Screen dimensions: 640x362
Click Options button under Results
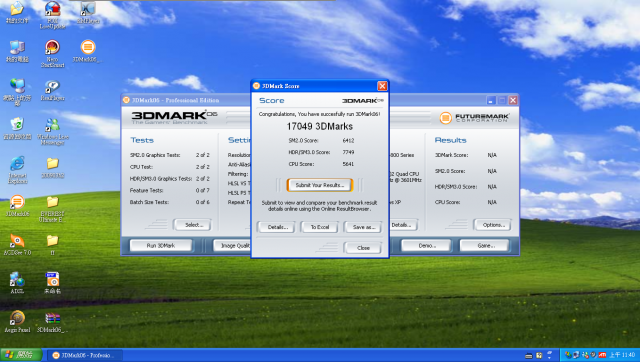click(x=493, y=225)
